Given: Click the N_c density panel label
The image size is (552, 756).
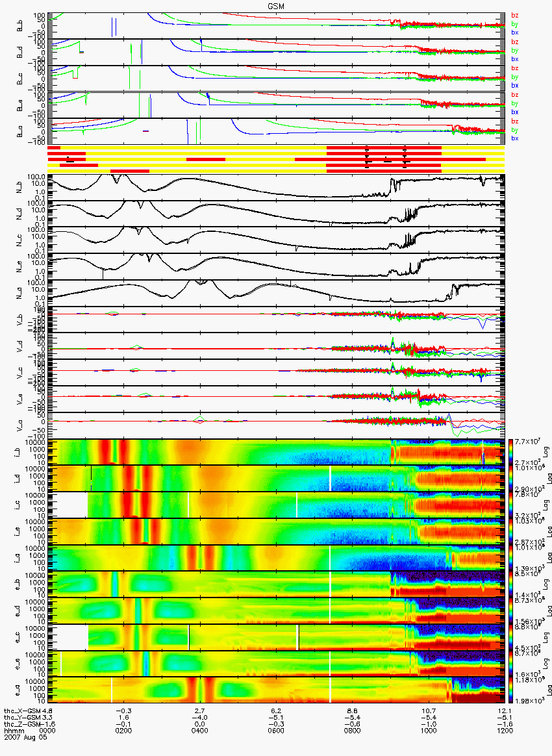Looking at the screenshot, I should click(x=19, y=240).
